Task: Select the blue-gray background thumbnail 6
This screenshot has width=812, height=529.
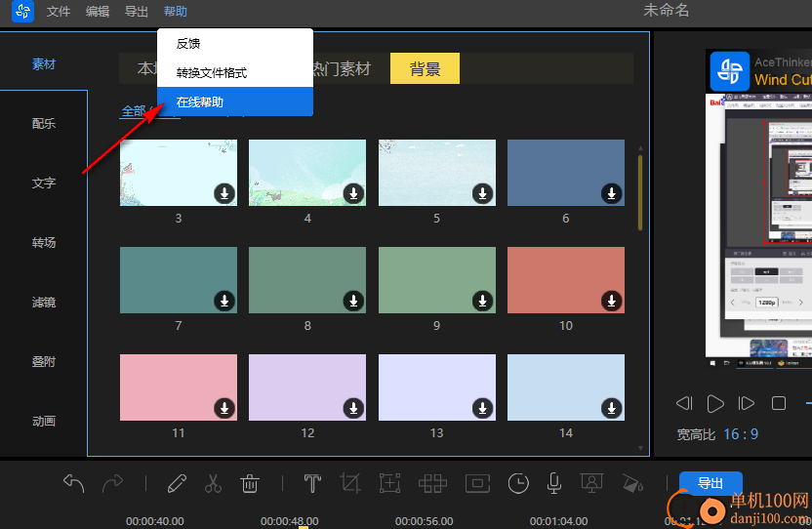Action: click(565, 173)
